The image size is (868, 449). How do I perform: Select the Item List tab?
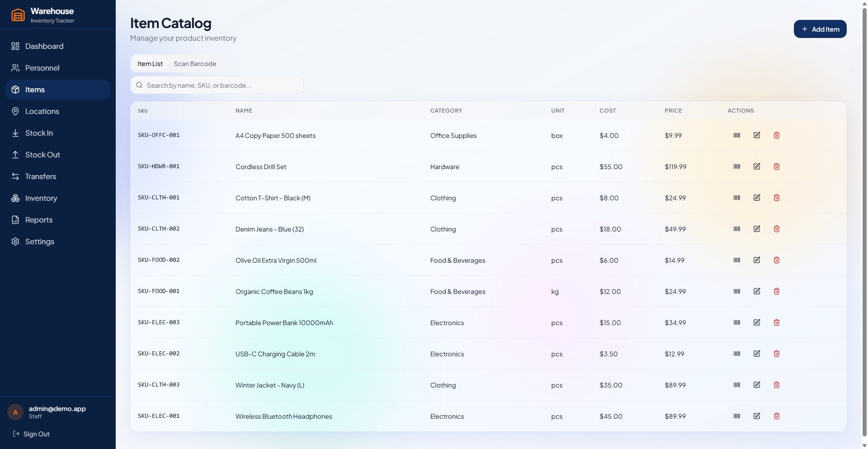point(150,64)
